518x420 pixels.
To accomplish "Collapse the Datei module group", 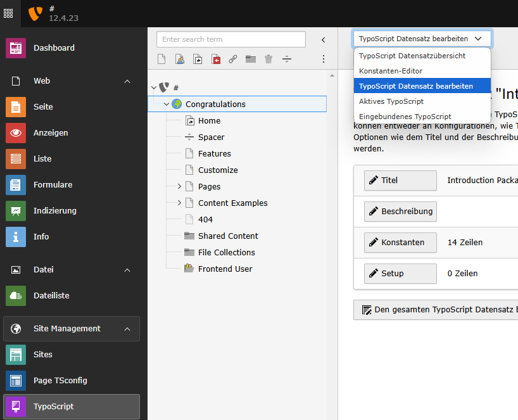I will click(127, 270).
